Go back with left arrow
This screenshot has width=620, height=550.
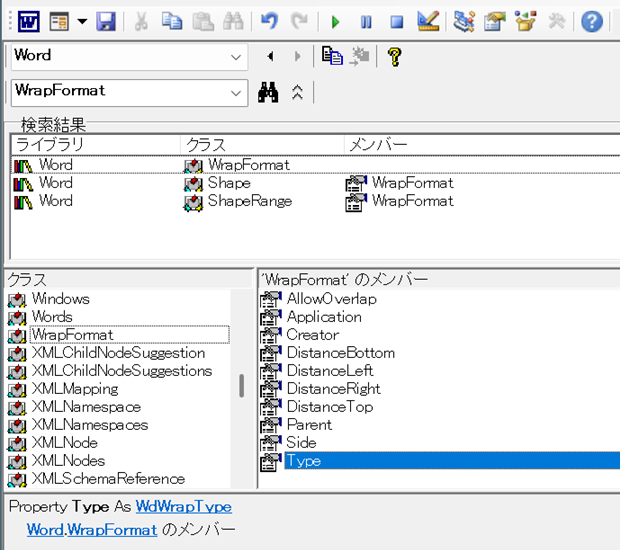click(270, 57)
